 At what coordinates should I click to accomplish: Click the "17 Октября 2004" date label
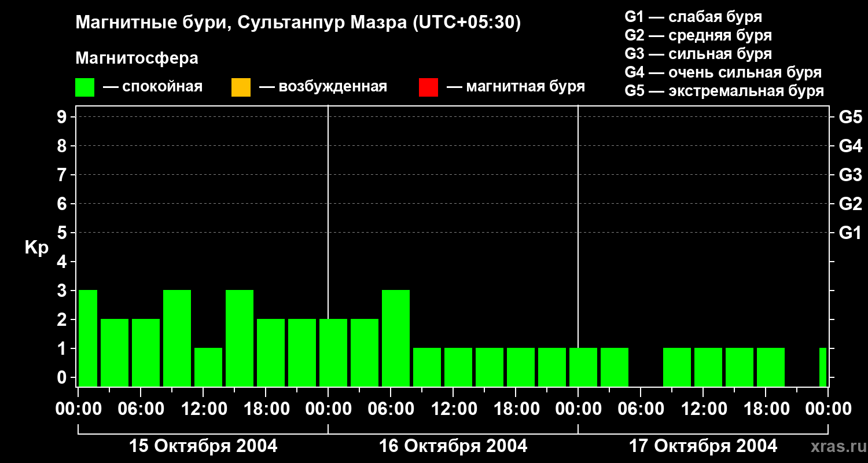click(x=703, y=446)
